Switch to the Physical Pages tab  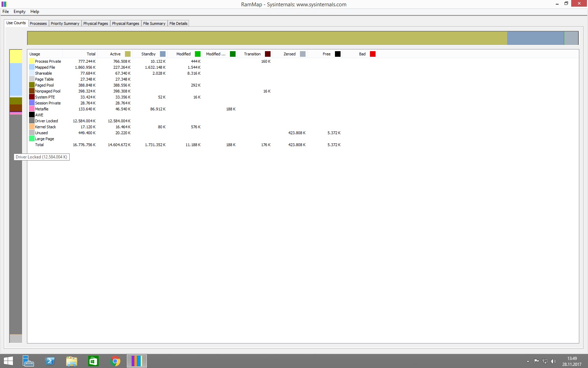tap(96, 23)
